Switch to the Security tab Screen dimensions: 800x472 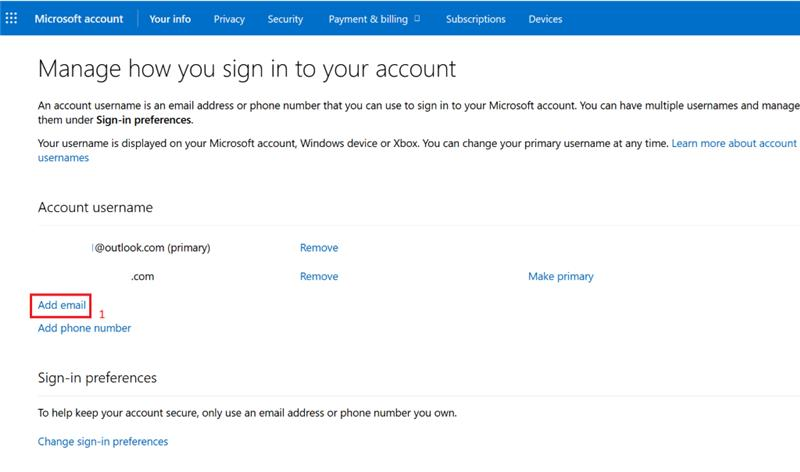[x=285, y=19]
